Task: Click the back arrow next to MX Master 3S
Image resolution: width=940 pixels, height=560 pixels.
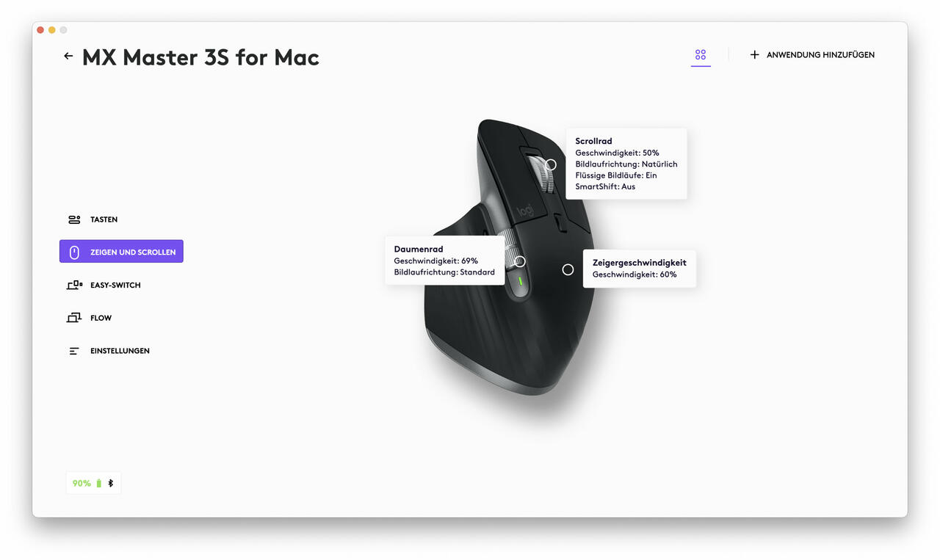Action: click(x=68, y=56)
